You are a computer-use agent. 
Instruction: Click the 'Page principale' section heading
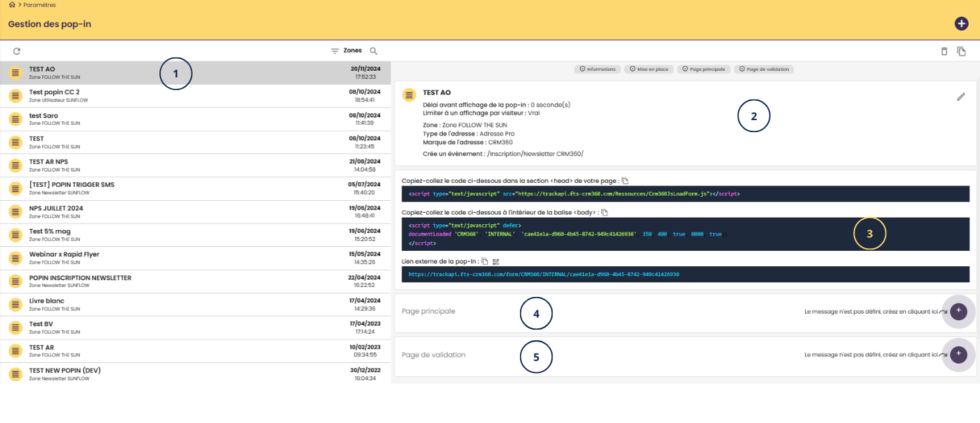point(429,312)
